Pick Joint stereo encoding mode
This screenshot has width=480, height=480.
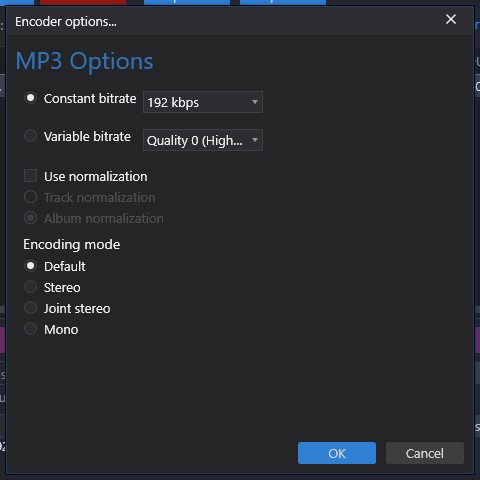click(30, 308)
